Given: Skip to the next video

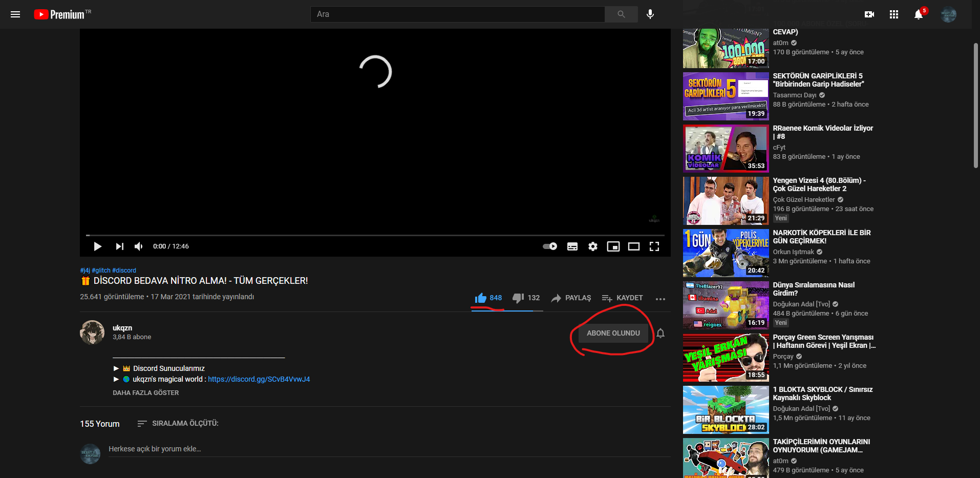Looking at the screenshot, I should (x=119, y=246).
